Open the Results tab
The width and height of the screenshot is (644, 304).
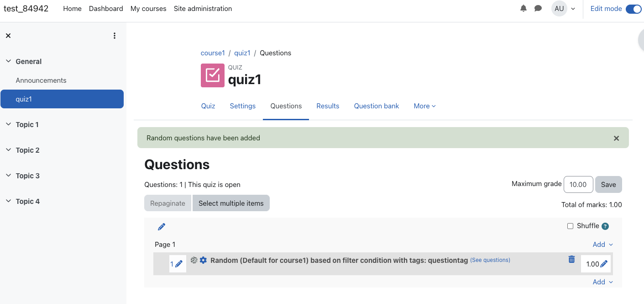click(328, 106)
